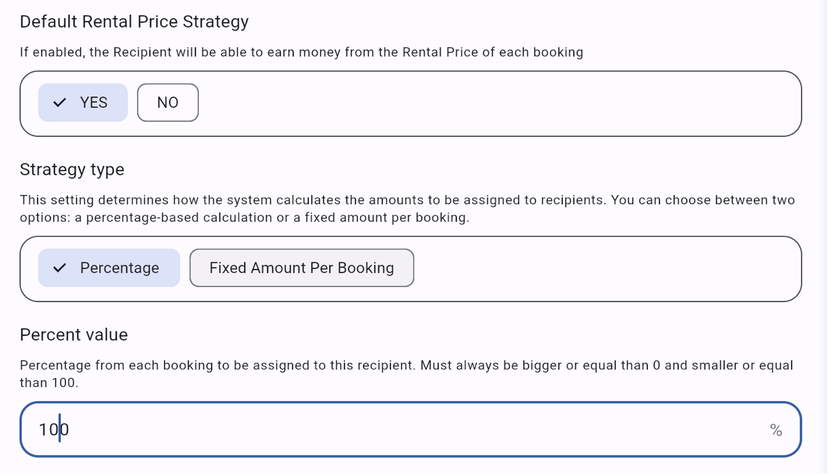Click 'smaller or equal' in percent description
The height and width of the screenshot is (476, 828).
pos(735,366)
